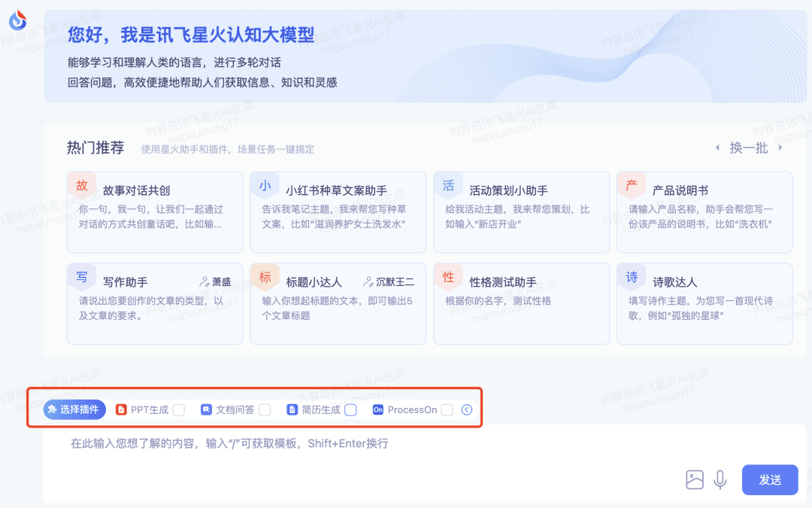The image size is (812, 508).
Task: Show previous batch of recommendations
Action: 717,148
